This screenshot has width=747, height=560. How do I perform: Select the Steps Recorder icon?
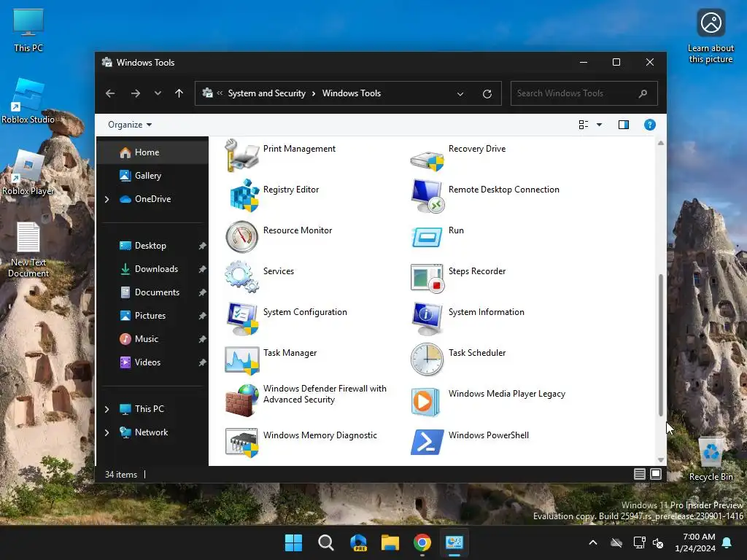click(x=427, y=277)
